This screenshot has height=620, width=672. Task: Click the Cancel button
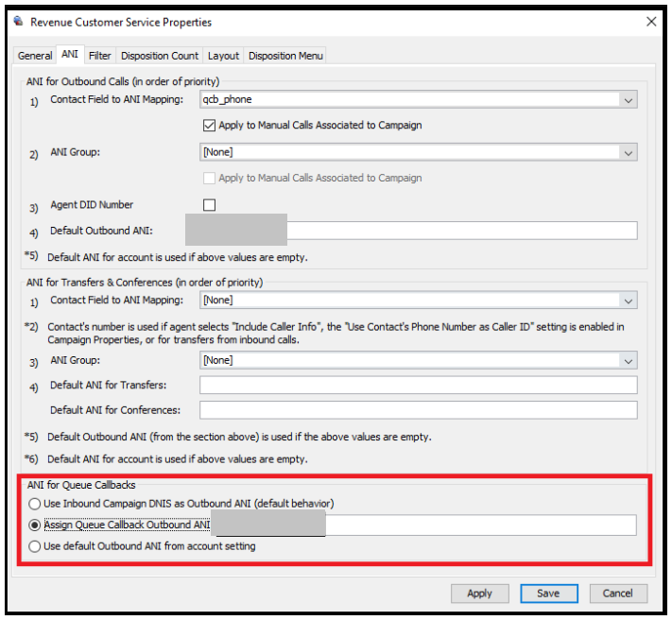coord(618,594)
